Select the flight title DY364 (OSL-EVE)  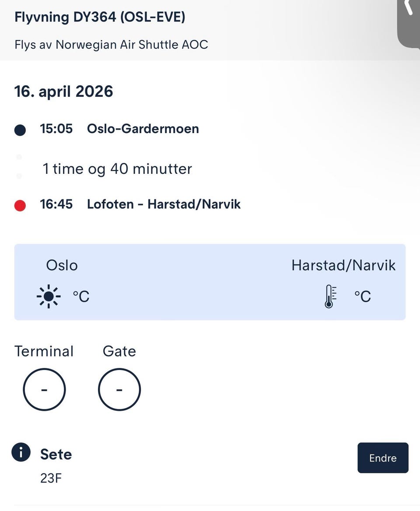pyautogui.click(x=100, y=17)
